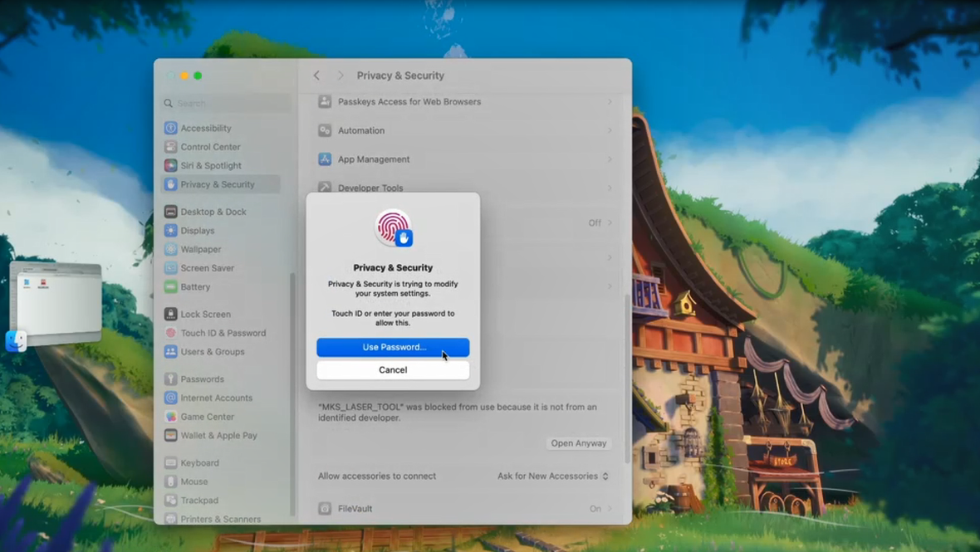
Task: Click the Lock Screen padlock icon
Action: [170, 314]
